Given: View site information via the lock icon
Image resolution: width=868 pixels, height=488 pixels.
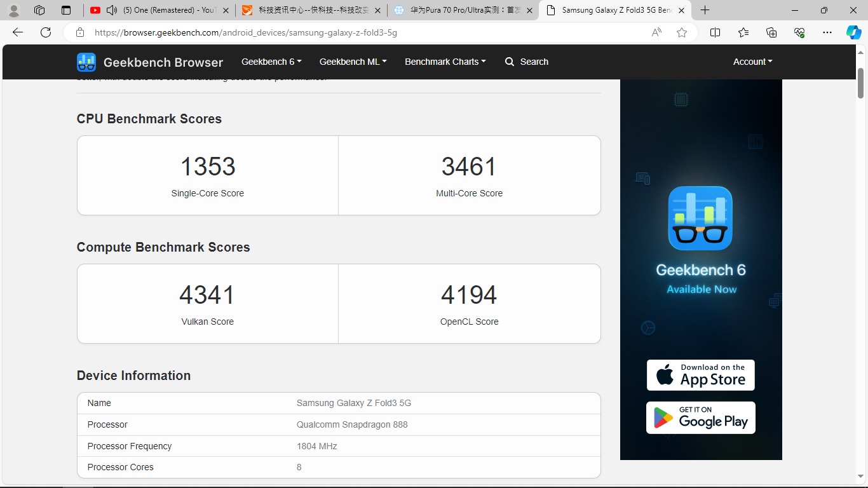Looking at the screenshot, I should tap(80, 32).
